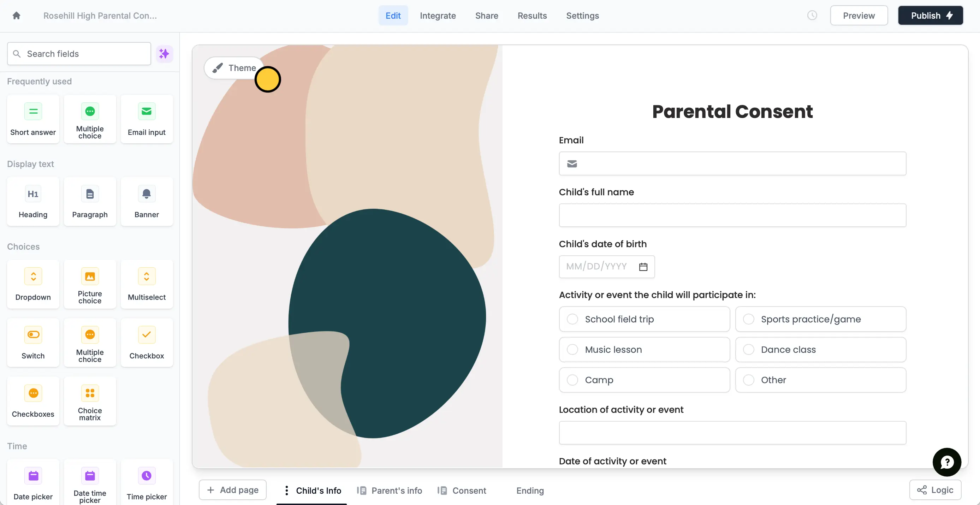The height and width of the screenshot is (505, 980).
Task: Insert the Heading display element
Action: (33, 202)
